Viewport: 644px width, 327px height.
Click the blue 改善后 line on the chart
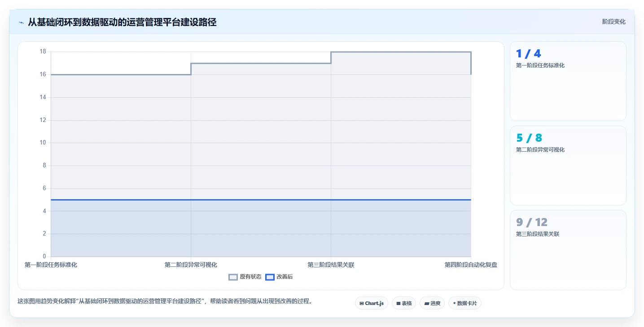(x=261, y=200)
